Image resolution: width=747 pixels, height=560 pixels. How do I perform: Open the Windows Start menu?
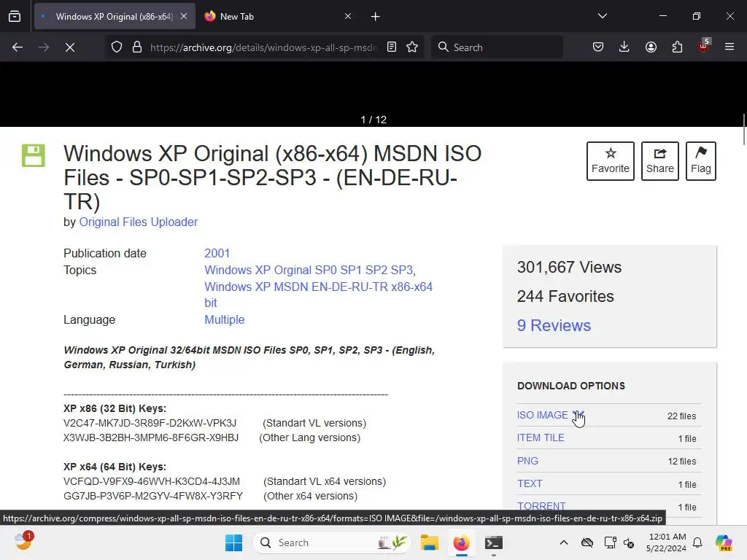pyautogui.click(x=234, y=542)
